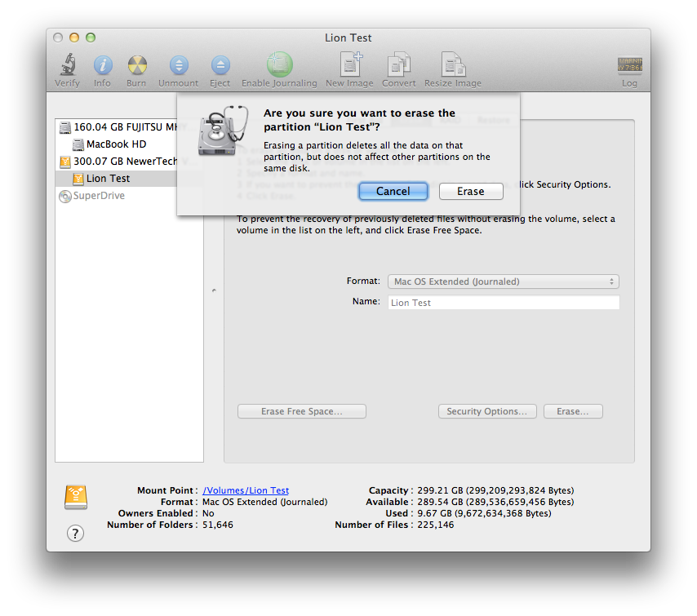The height and width of the screenshot is (616, 697).
Task: Click the Verify microscope icon
Action: click(x=68, y=65)
